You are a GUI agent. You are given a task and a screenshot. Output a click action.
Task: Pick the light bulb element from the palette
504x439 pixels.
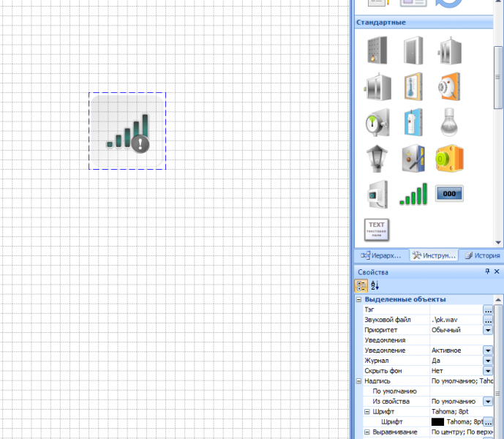tap(448, 122)
